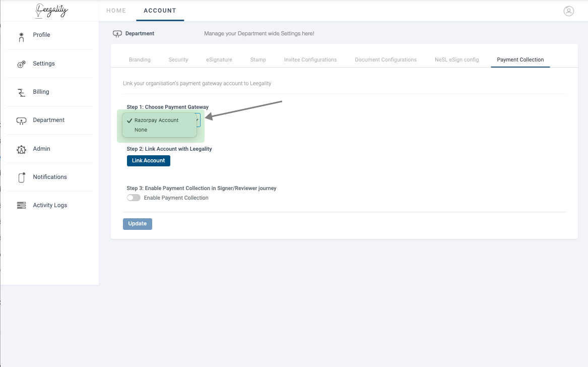Open NeSL eSign config tab
The height and width of the screenshot is (367, 588).
click(457, 59)
